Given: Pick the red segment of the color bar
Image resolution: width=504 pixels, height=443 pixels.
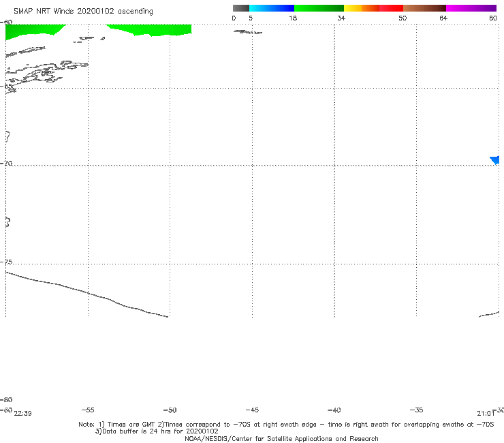Looking at the screenshot, I should coord(391,8).
